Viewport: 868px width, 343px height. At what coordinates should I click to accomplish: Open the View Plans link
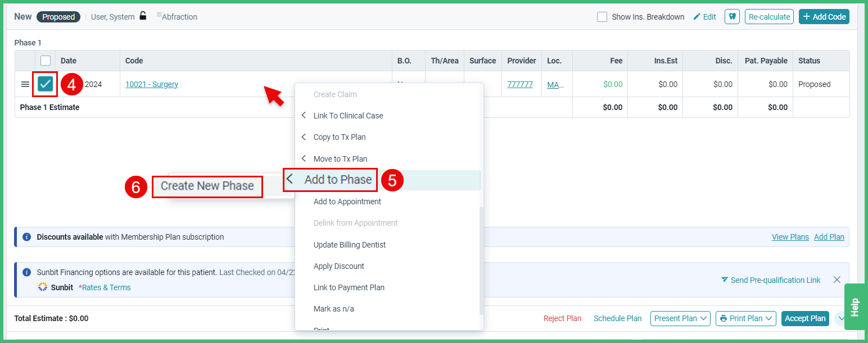pos(789,236)
